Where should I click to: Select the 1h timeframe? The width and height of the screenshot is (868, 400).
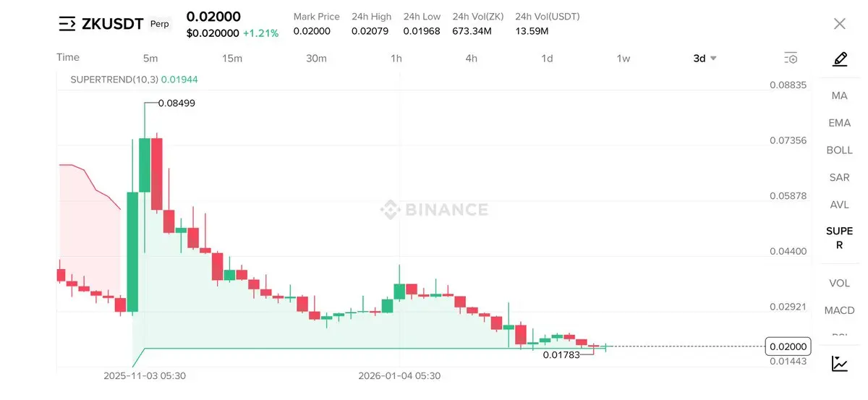(x=396, y=59)
